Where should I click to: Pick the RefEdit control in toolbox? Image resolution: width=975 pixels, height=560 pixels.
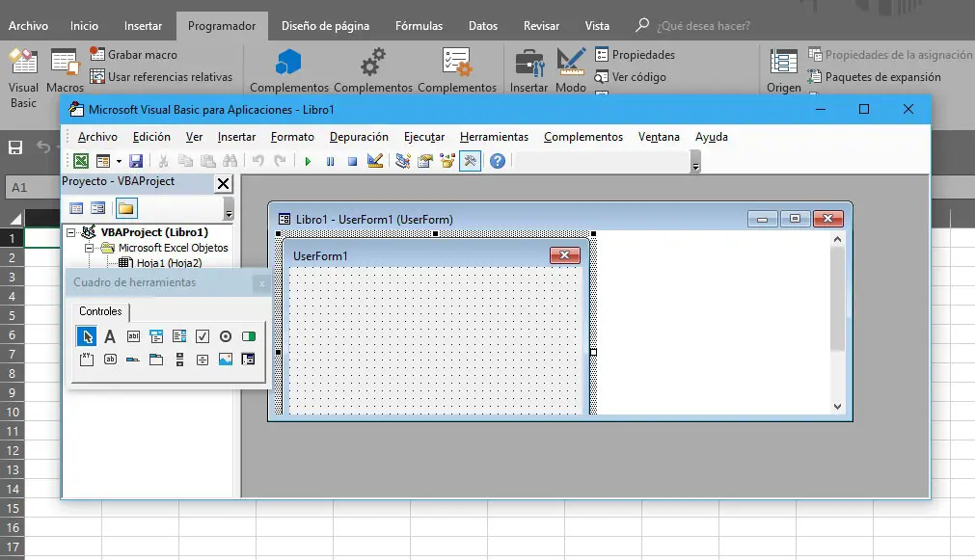[x=248, y=360]
